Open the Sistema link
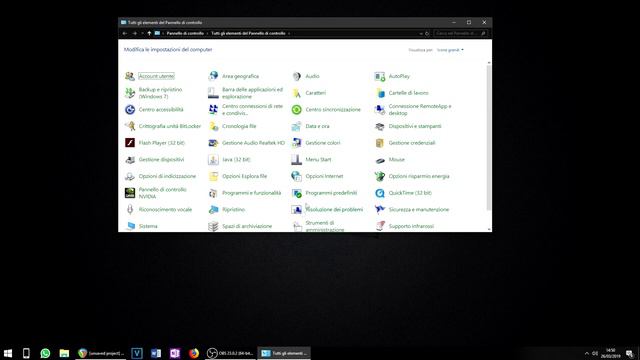Screen dimensions: 640x360 [148, 226]
